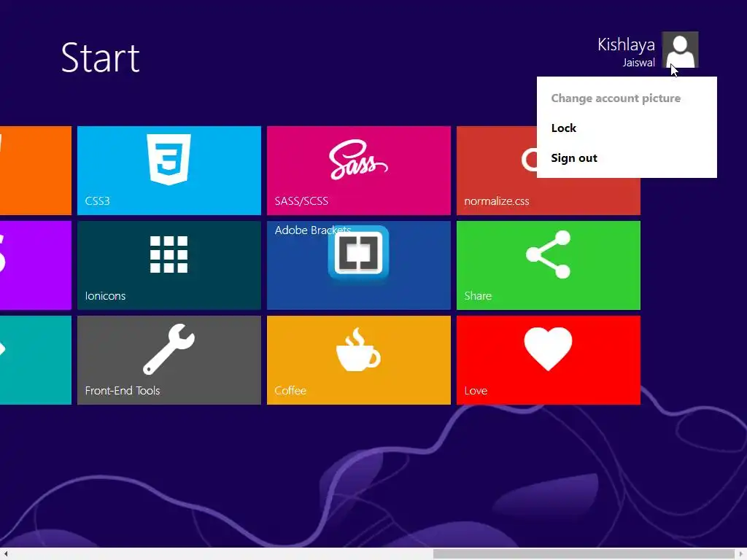Click the user account avatar picture

tap(681, 50)
